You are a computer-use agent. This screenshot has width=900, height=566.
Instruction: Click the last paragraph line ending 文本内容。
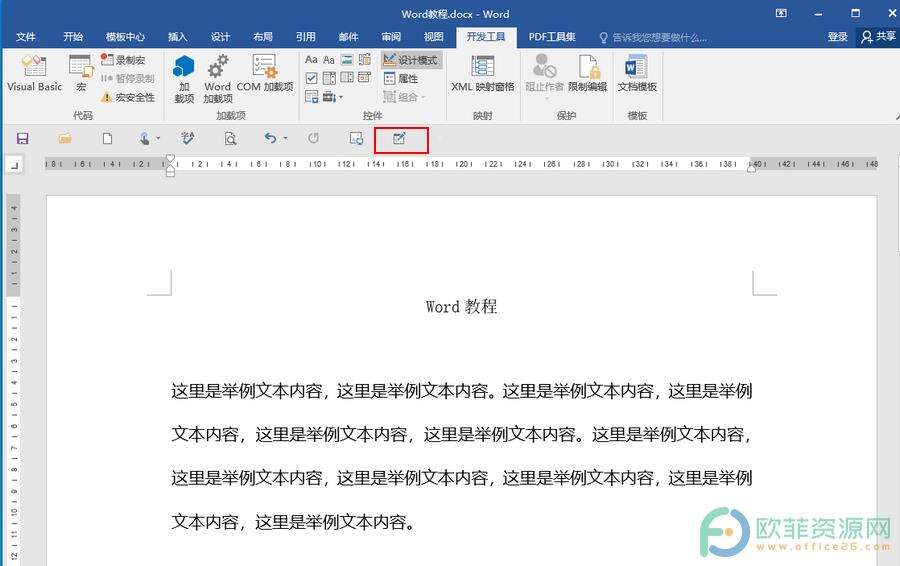coord(293,522)
